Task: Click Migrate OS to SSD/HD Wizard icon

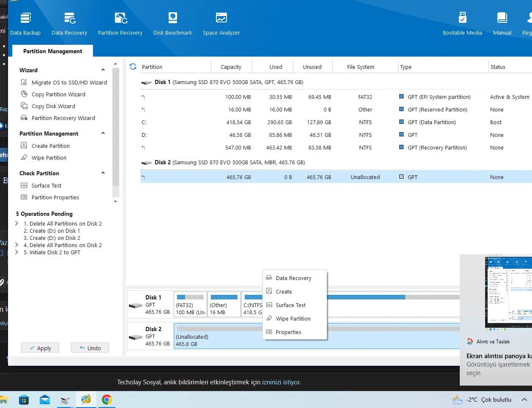Action: click(24, 82)
